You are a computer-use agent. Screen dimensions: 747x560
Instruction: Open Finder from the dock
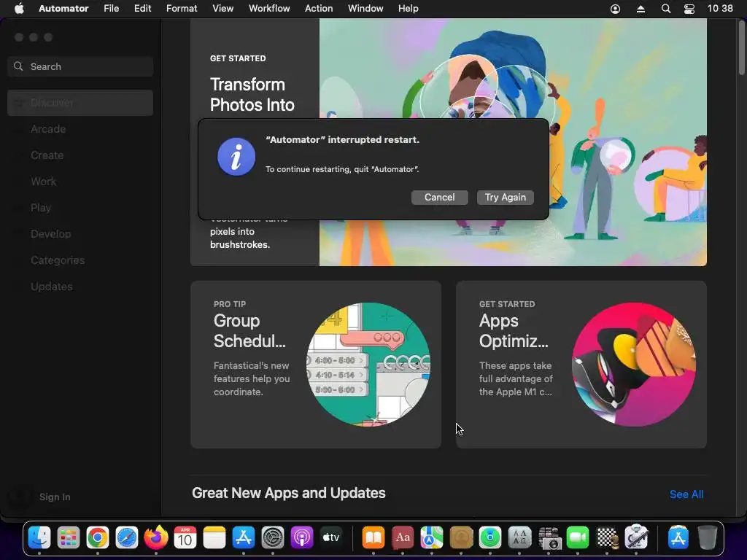(x=39, y=537)
